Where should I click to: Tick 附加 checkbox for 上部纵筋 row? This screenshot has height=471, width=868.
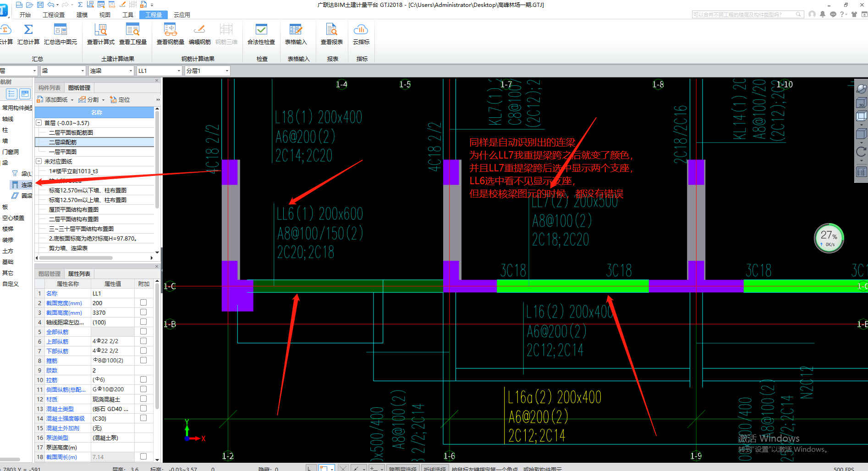pyautogui.click(x=143, y=341)
